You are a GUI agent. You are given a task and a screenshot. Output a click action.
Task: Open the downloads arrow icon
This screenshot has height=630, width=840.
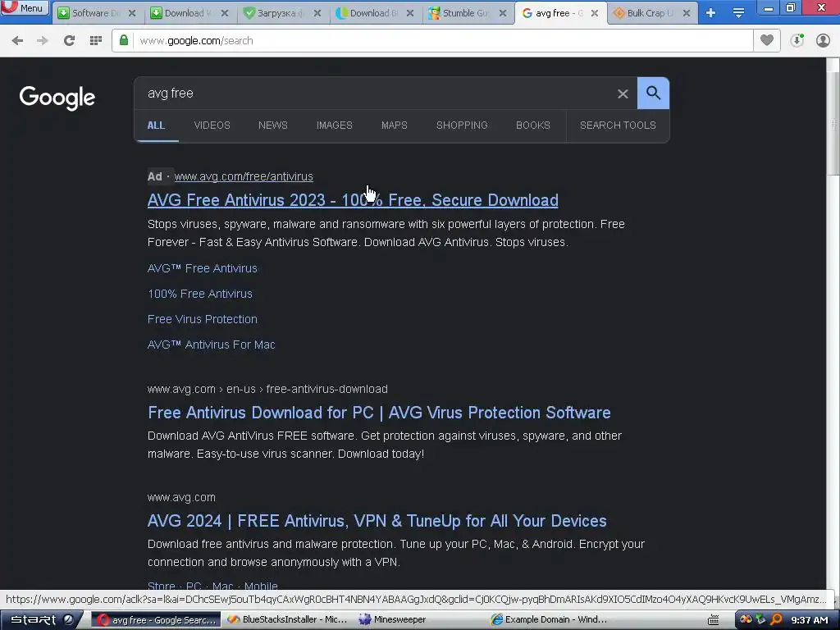pos(797,40)
